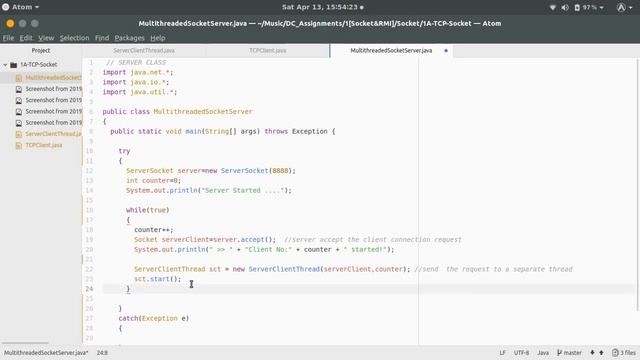Click the modified dot on MultithreadedSocketServer.java tab
This screenshot has width=640, height=360.
(446, 51)
